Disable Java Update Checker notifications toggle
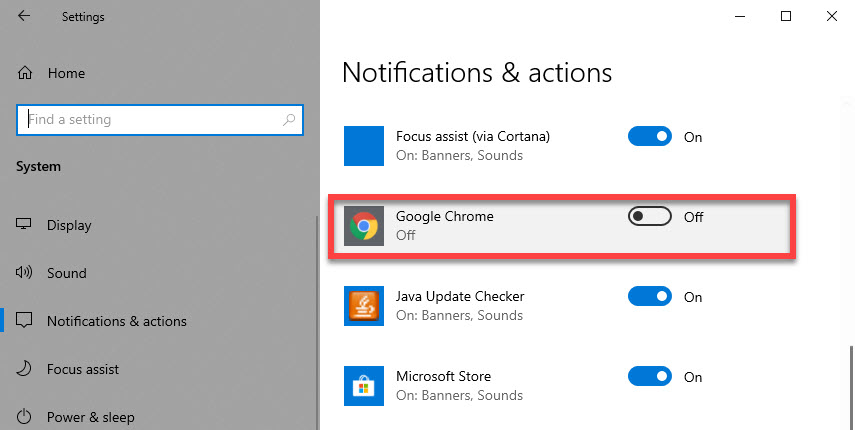Image resolution: width=855 pixels, height=430 pixels. pyautogui.click(x=649, y=296)
